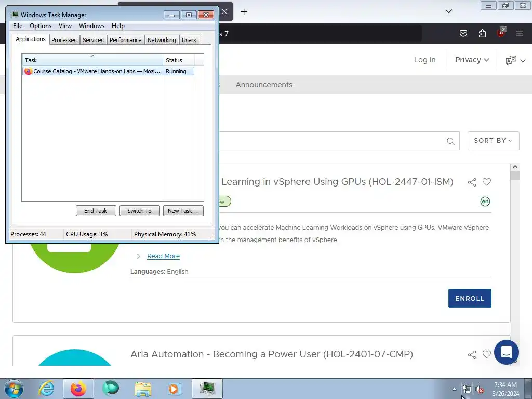The width and height of the screenshot is (532, 399).
Task: Click the Physical Memory: 41% status entry
Action: pos(165,234)
